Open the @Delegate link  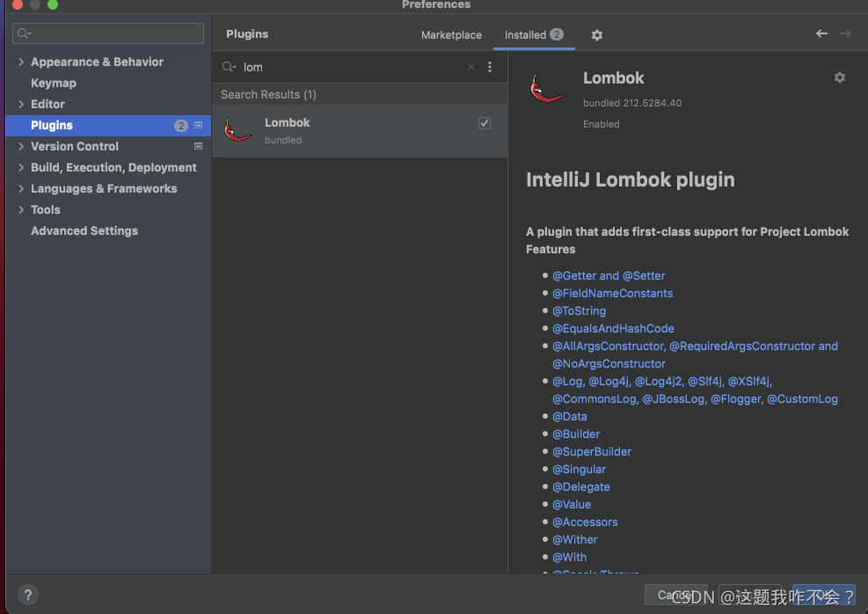[580, 487]
